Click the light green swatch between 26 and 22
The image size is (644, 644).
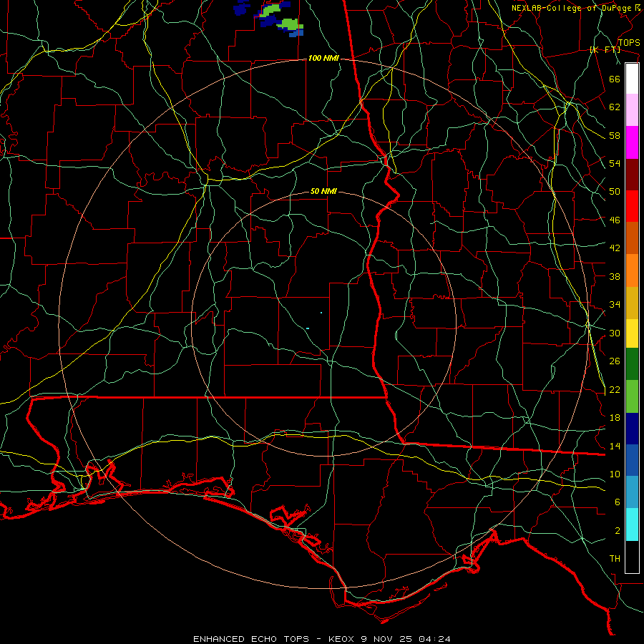[632, 396]
